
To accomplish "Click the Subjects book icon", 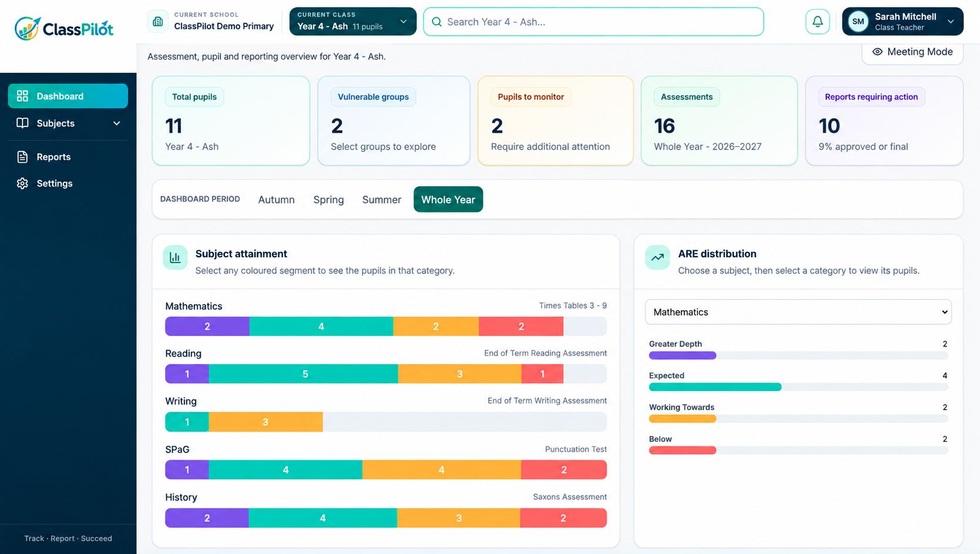I will [22, 123].
